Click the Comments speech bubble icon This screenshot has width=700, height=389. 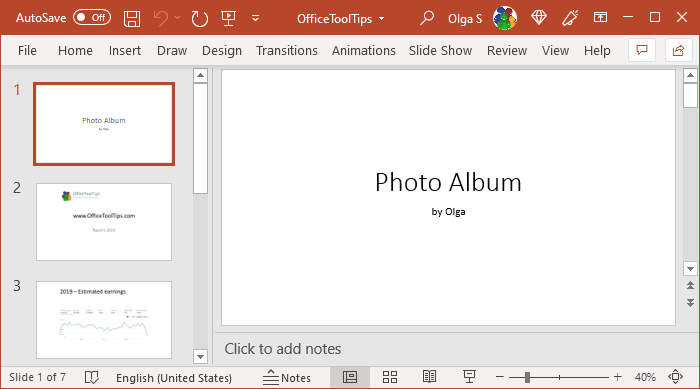click(642, 50)
